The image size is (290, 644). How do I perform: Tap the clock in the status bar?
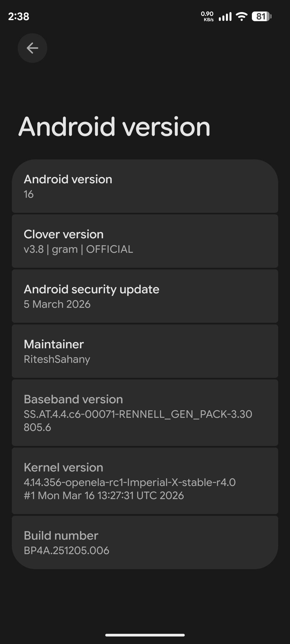pos(19,16)
